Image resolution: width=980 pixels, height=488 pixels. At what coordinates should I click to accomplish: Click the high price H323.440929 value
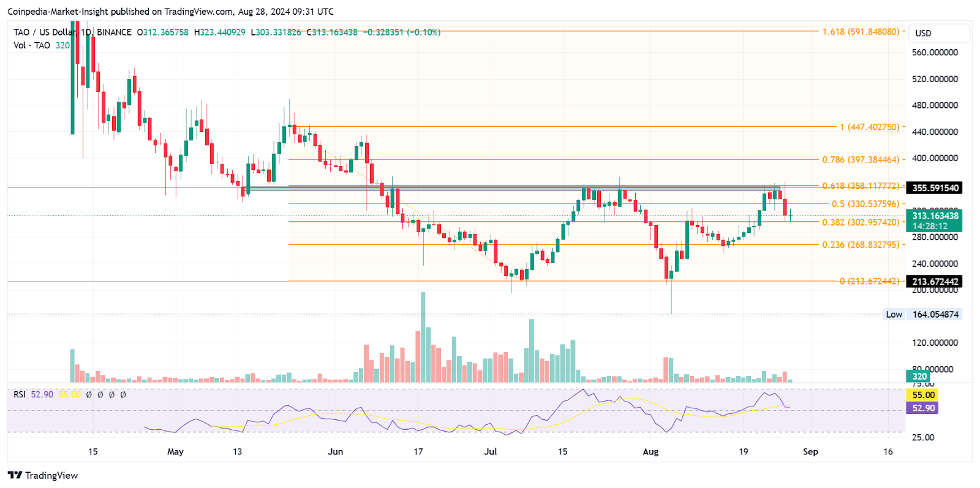[220, 32]
